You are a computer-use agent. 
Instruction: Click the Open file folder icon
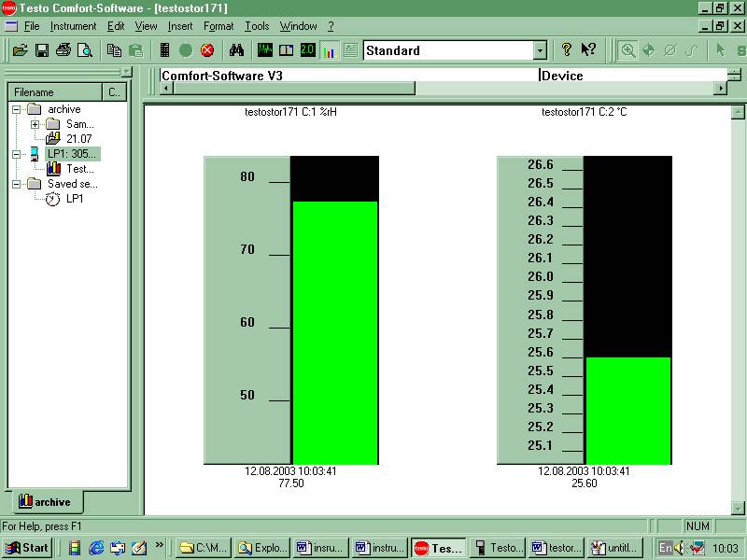(20, 50)
